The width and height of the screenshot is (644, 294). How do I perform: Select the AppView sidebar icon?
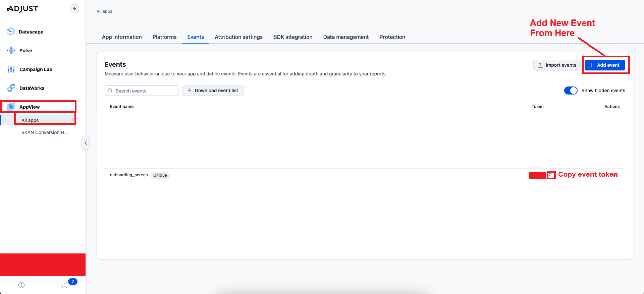coord(11,107)
